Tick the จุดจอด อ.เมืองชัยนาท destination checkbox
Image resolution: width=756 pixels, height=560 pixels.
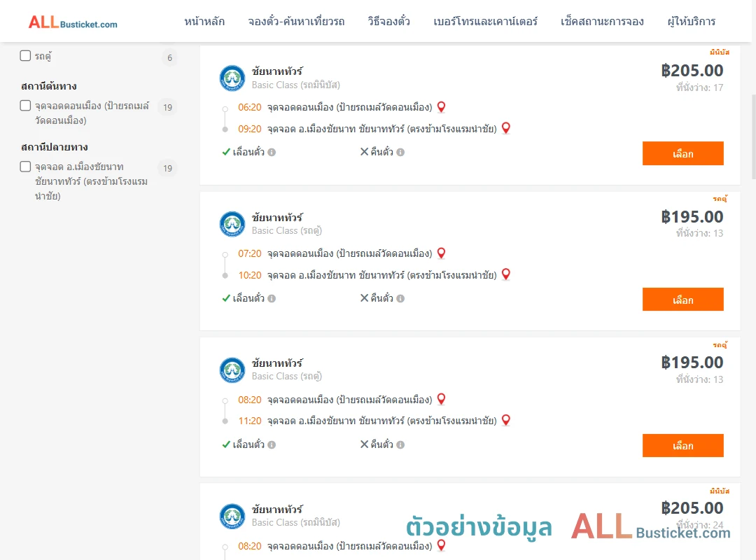coord(26,167)
